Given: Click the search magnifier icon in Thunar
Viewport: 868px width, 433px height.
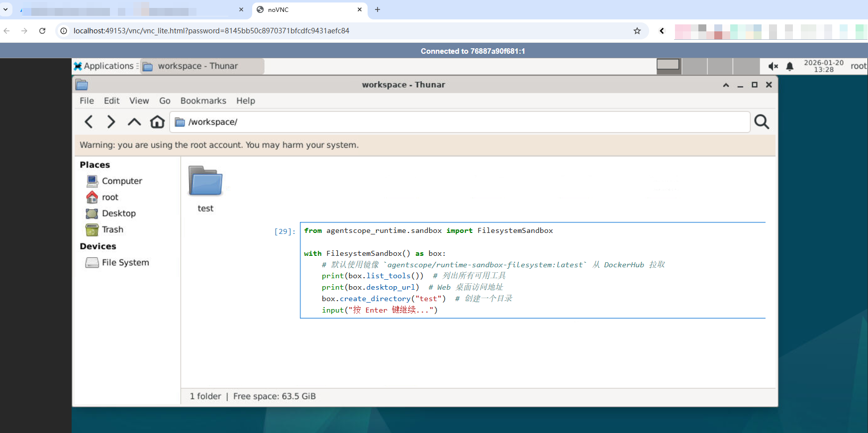Looking at the screenshot, I should pyautogui.click(x=762, y=122).
